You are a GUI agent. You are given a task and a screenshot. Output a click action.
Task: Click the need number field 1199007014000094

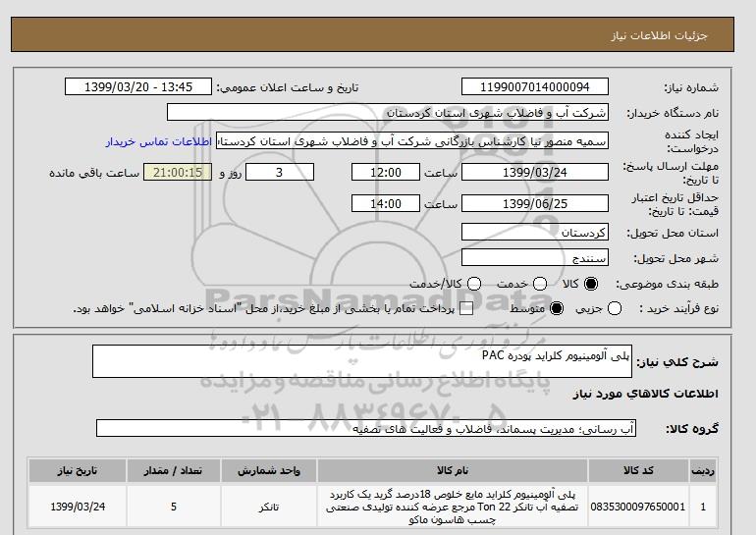point(535,87)
